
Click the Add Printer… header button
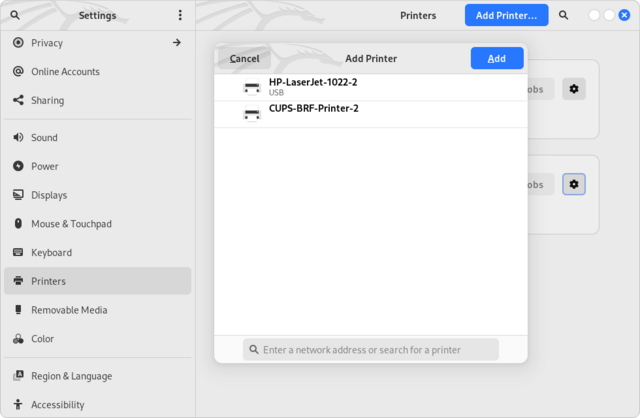coord(506,15)
